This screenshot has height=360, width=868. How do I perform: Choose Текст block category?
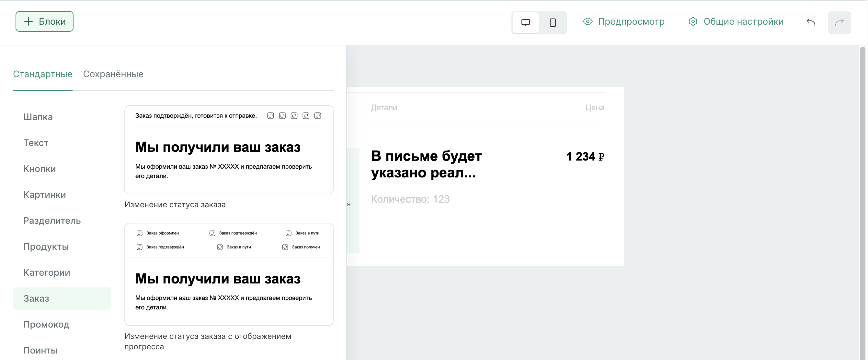(62, 143)
